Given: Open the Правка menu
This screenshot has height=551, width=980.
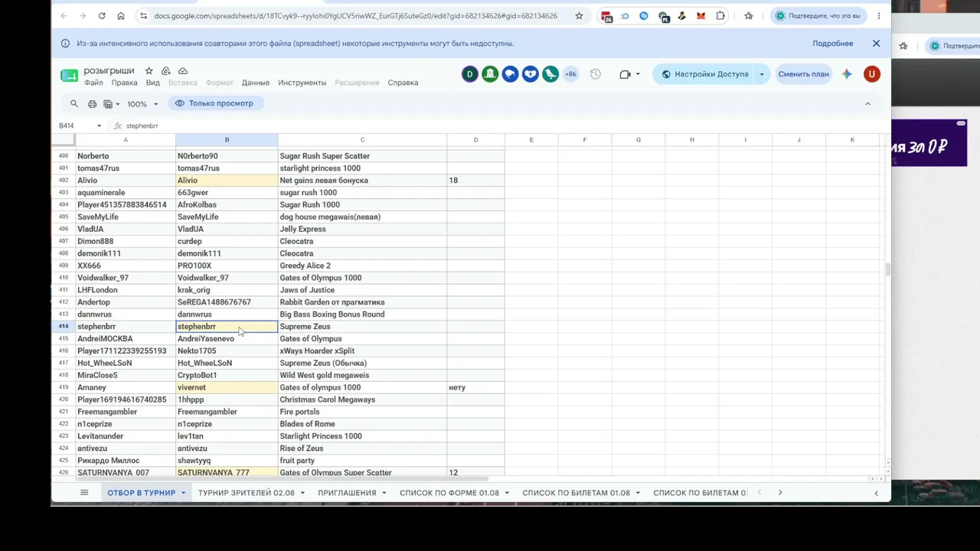Looking at the screenshot, I should tap(124, 83).
